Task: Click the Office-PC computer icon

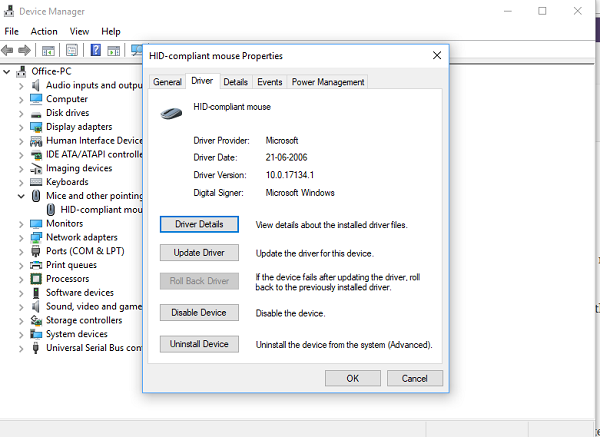Action: pos(21,71)
